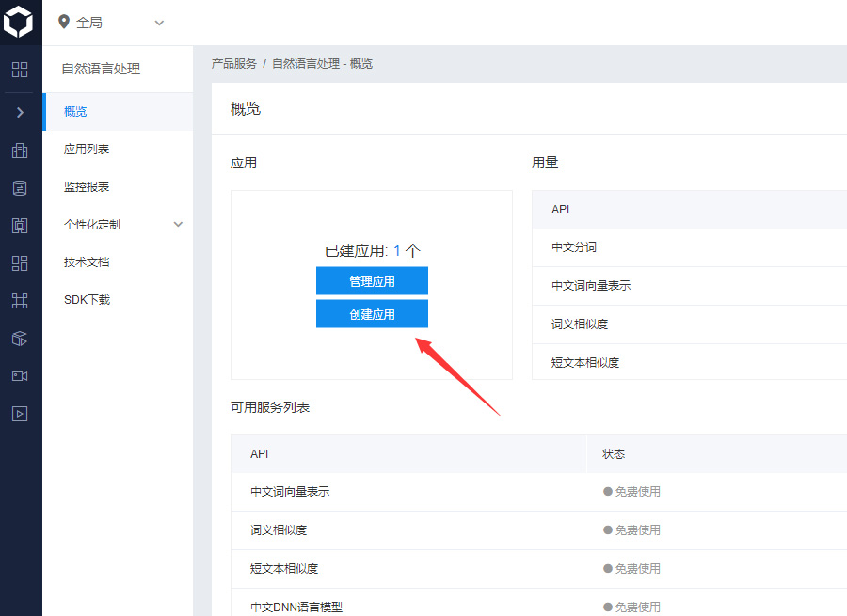847x616 pixels.
Task: Click the nested squares icon in sidebar
Action: tap(20, 226)
